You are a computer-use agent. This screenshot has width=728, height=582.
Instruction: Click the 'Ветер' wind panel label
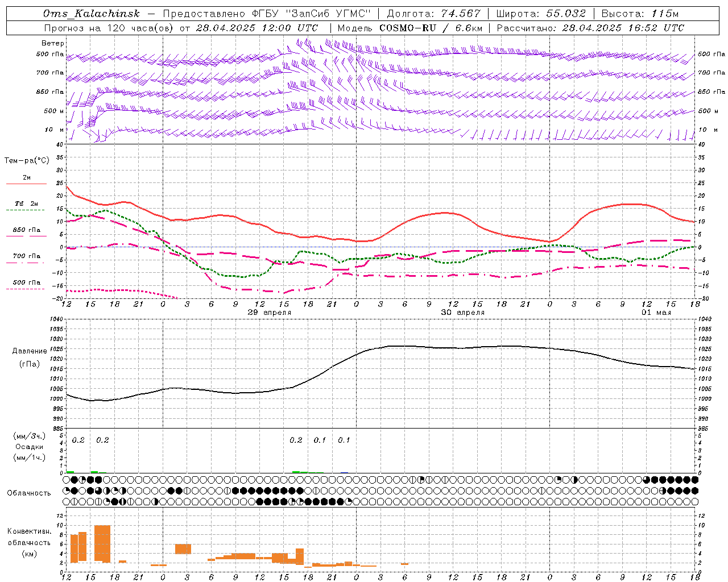(x=53, y=43)
